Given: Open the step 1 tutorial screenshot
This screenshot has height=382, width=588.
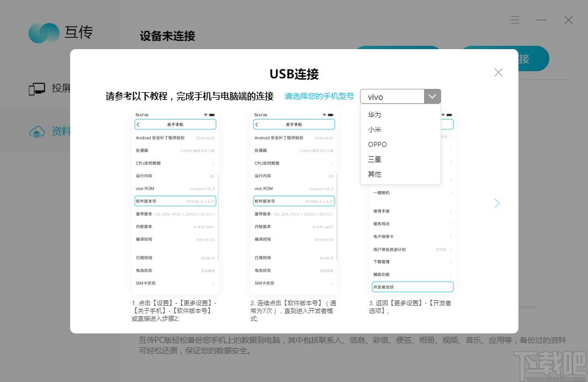Looking at the screenshot, I should pyautogui.click(x=175, y=203).
